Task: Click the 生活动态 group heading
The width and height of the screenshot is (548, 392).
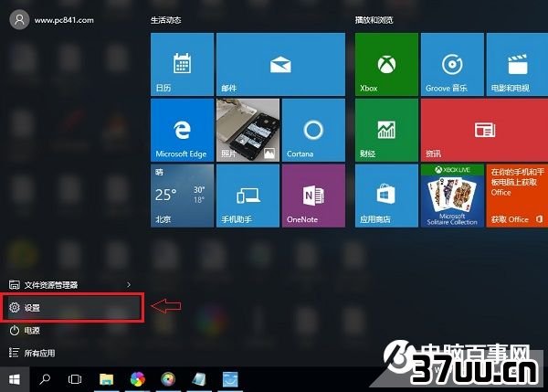Action: pyautogui.click(x=165, y=20)
